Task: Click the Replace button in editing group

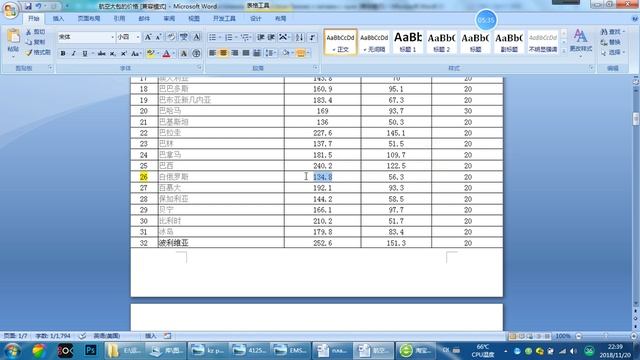Action: (611, 42)
